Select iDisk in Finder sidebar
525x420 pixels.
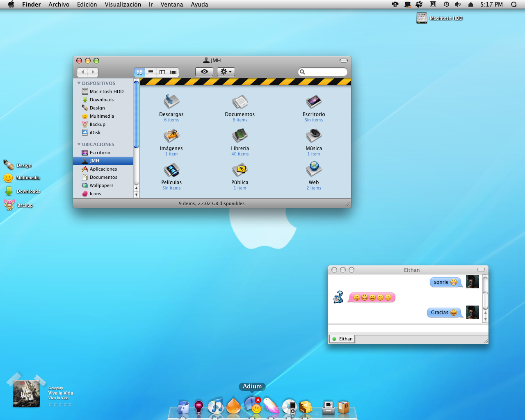[x=103, y=132]
